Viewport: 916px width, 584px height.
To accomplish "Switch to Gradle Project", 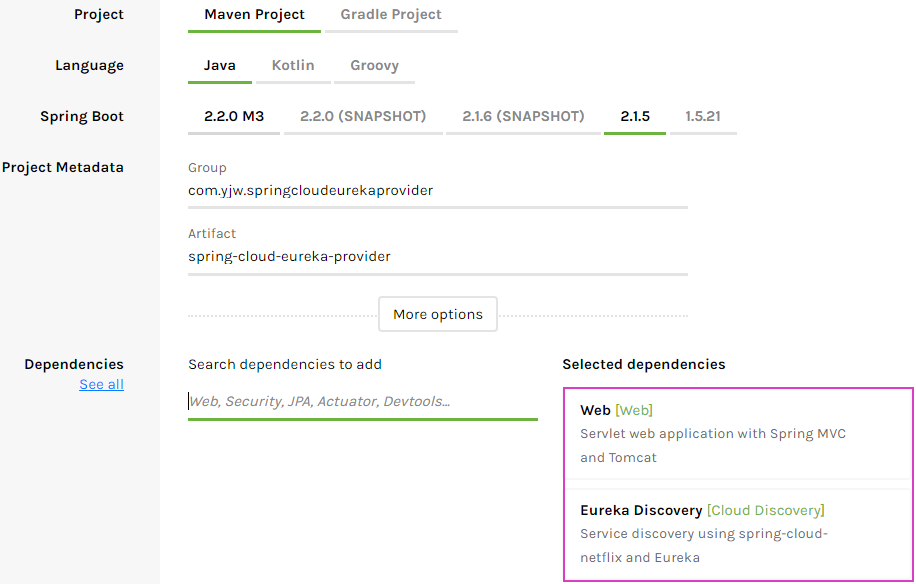I will 391,15.
